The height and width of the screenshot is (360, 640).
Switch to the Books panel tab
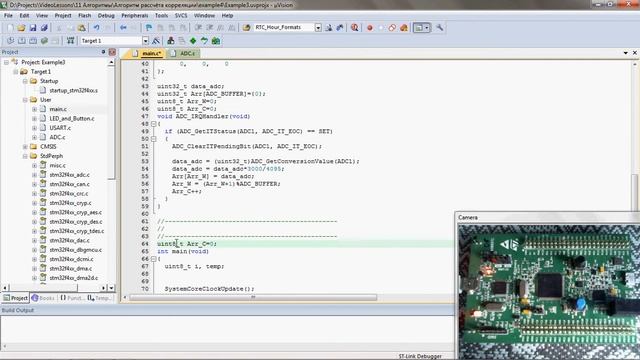43,298
